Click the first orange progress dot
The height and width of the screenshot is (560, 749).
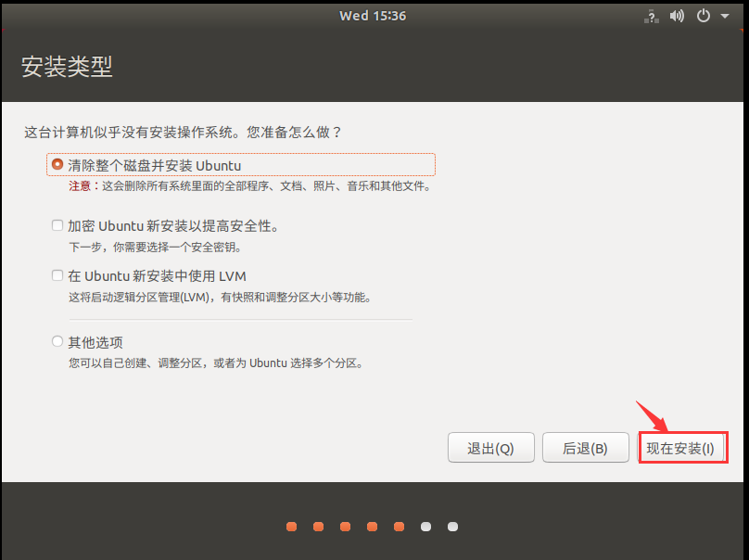[x=291, y=527]
